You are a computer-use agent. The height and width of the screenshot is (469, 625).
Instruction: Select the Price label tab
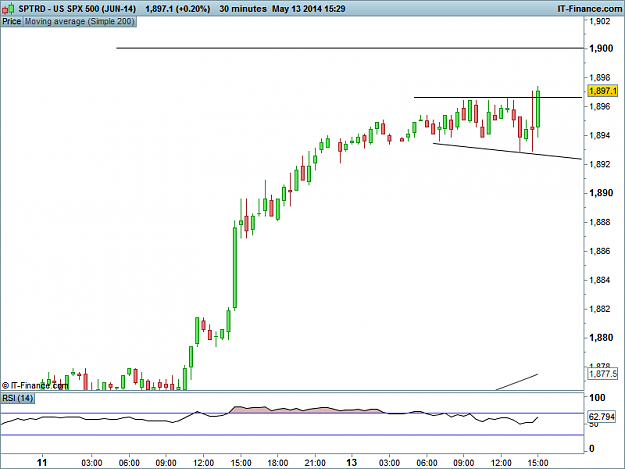(12, 22)
